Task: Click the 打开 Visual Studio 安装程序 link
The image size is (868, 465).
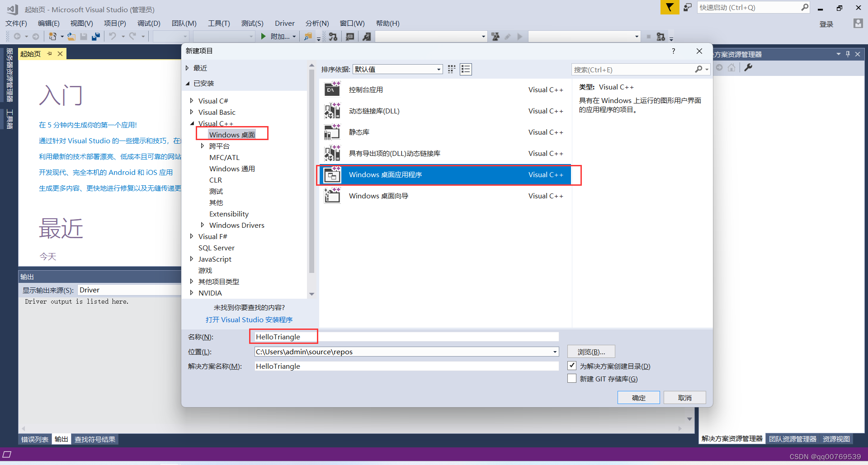Action: [249, 319]
